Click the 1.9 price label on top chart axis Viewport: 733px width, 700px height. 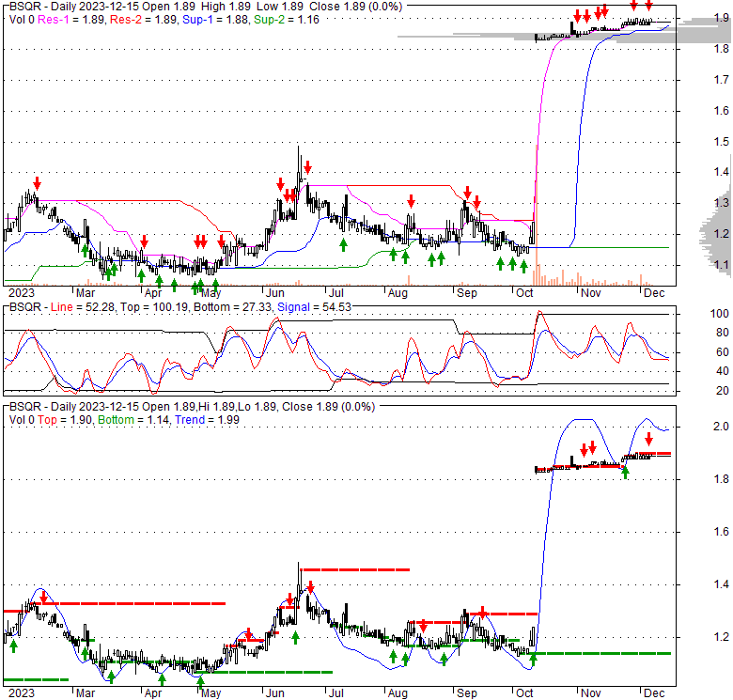(x=722, y=18)
